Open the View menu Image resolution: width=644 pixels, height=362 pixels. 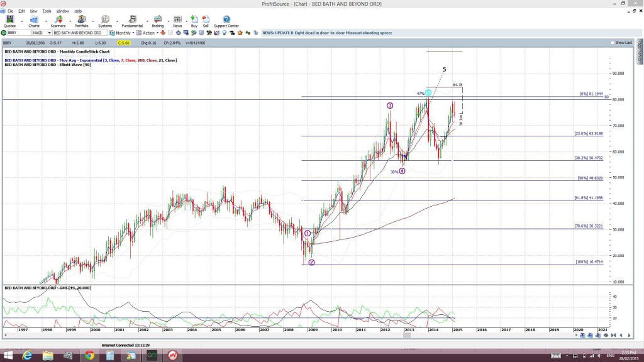[34, 11]
